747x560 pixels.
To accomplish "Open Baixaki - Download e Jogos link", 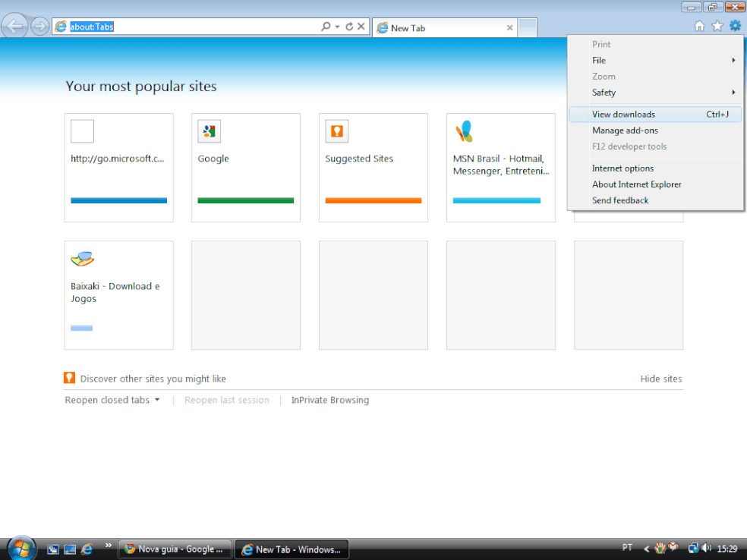I will 115,292.
